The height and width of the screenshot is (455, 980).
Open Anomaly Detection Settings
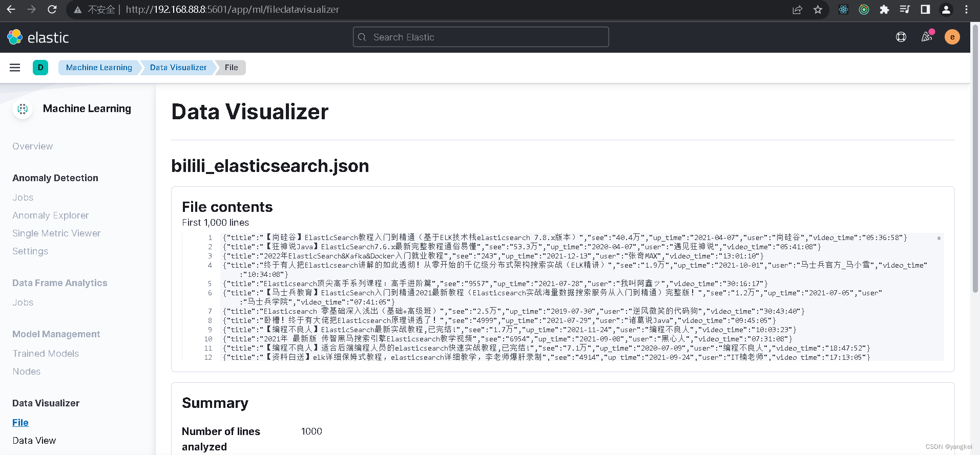[x=30, y=251]
